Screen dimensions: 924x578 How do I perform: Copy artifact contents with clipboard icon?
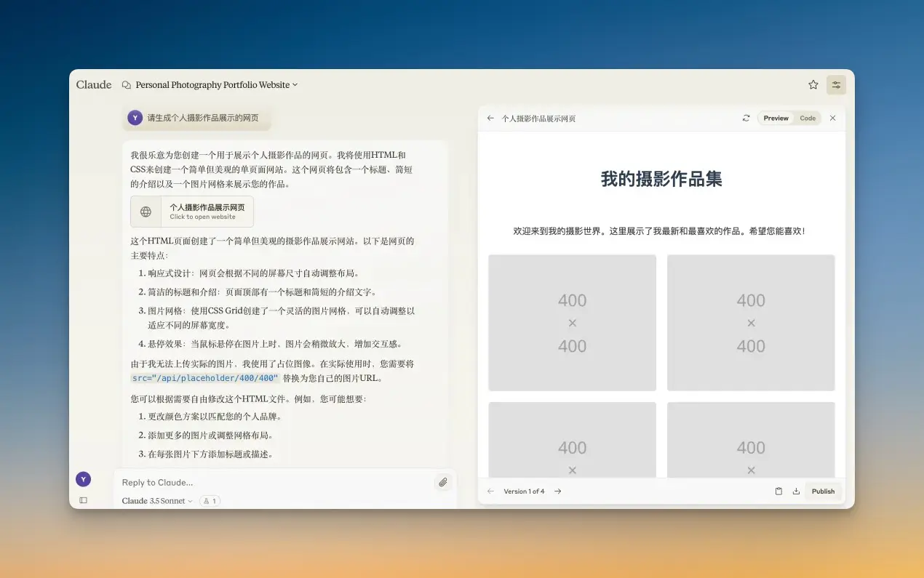(x=778, y=491)
